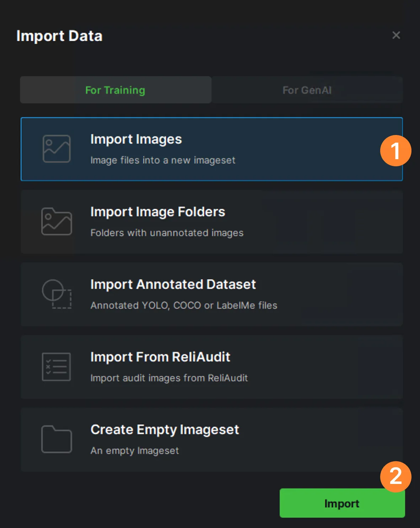Viewport: 420px width, 528px height.
Task: Click the ReliAudit checklist icon
Action: click(x=56, y=367)
